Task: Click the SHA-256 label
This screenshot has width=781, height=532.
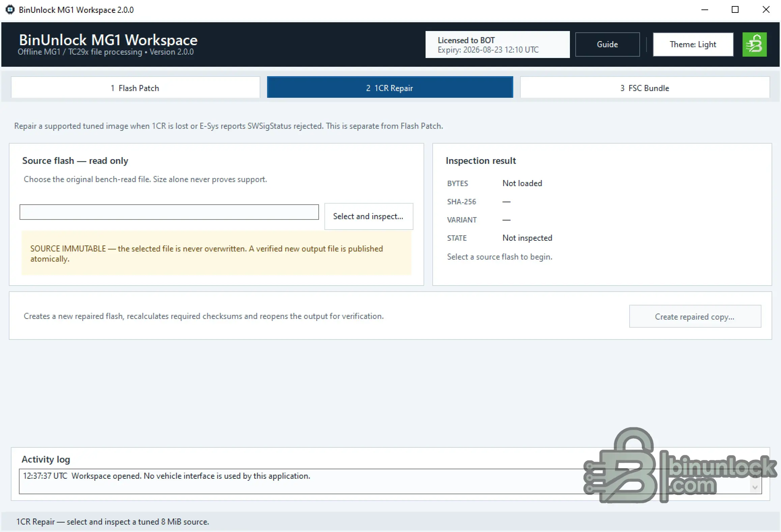Action: tap(461, 202)
